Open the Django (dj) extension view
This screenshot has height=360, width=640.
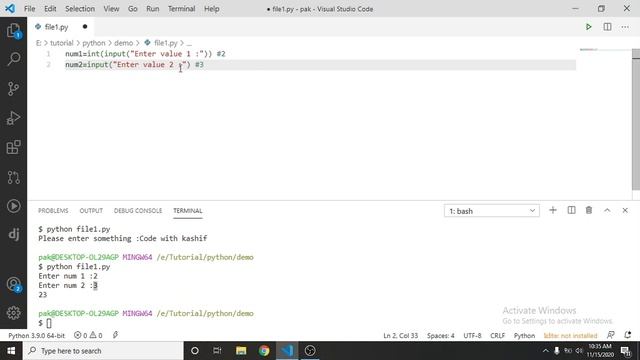[13, 234]
